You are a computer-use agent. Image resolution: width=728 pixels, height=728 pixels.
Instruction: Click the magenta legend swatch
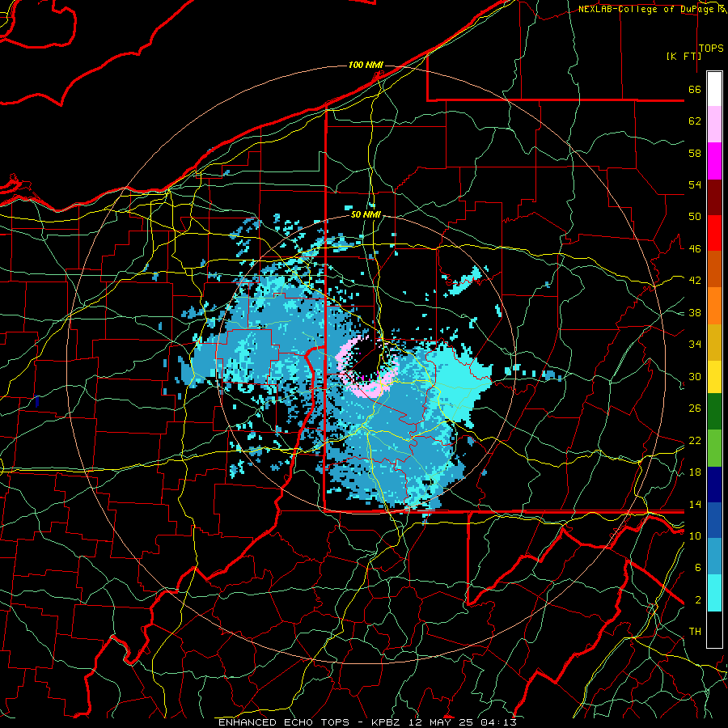(714, 161)
